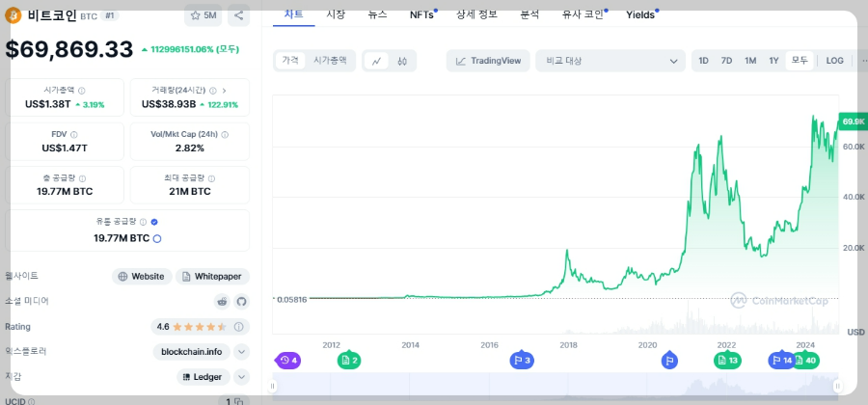The height and width of the screenshot is (405, 868).
Task: Click the Ledger wallet button
Action: [203, 377]
